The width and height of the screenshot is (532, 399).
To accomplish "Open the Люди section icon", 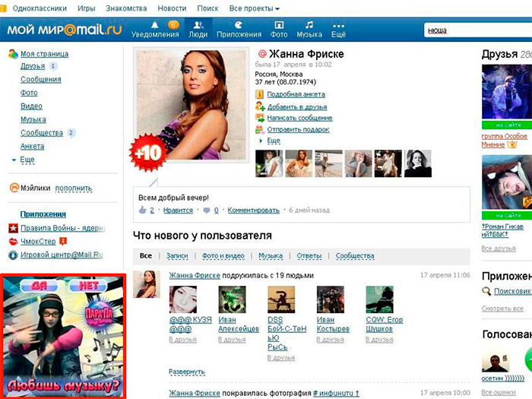I will 198,25.
